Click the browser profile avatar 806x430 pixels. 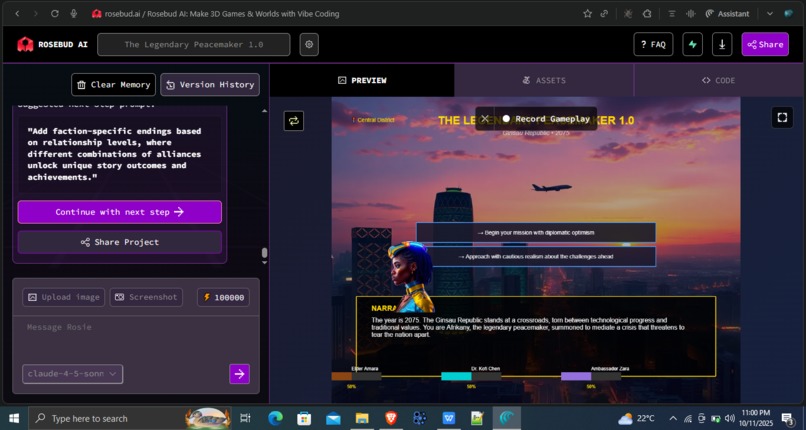click(788, 14)
